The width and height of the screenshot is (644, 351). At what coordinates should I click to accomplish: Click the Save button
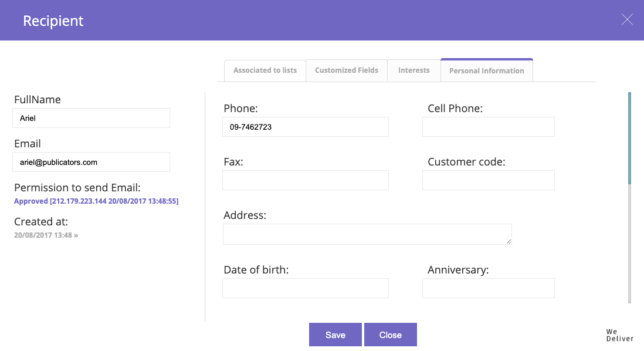335,335
